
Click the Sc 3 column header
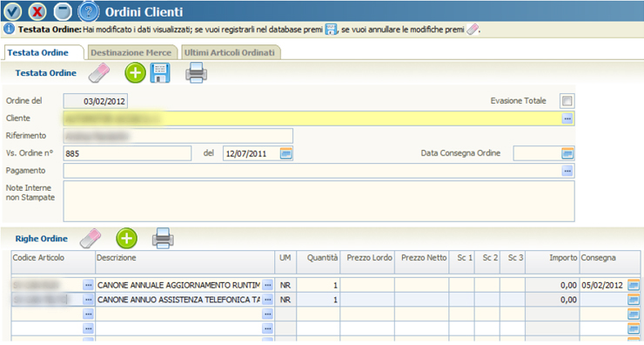coord(513,262)
